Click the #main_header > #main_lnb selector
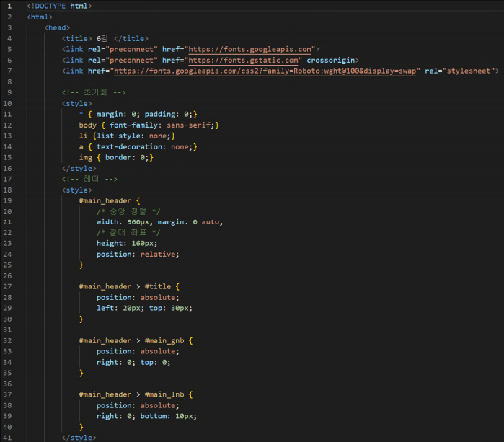The height and width of the screenshot is (442, 504). click(x=131, y=394)
